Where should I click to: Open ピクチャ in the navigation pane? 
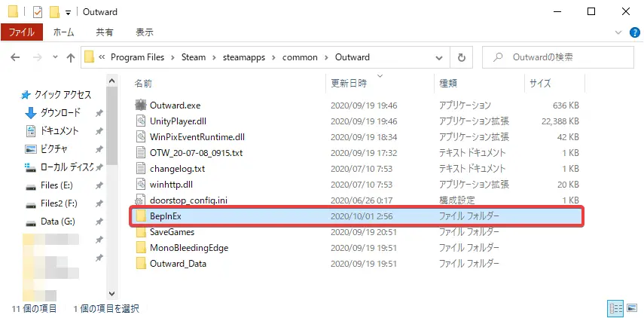53,149
